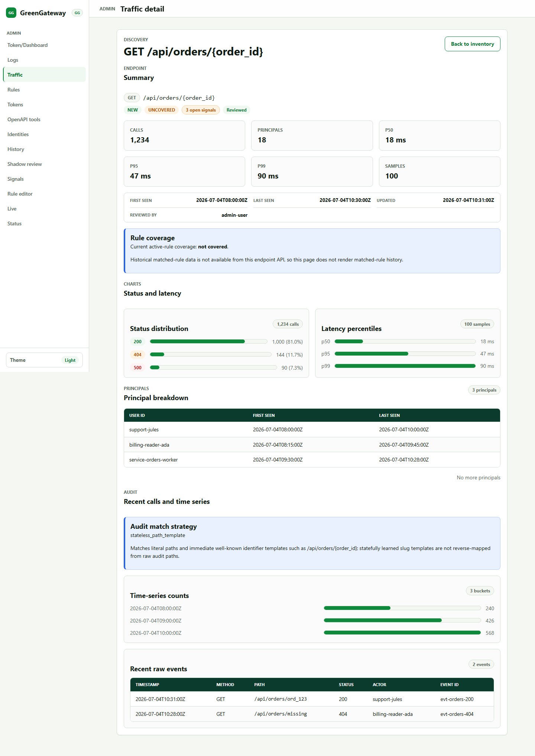The image size is (535, 756).
Task: Click the p95 latency bar
Action: [x=405, y=354]
